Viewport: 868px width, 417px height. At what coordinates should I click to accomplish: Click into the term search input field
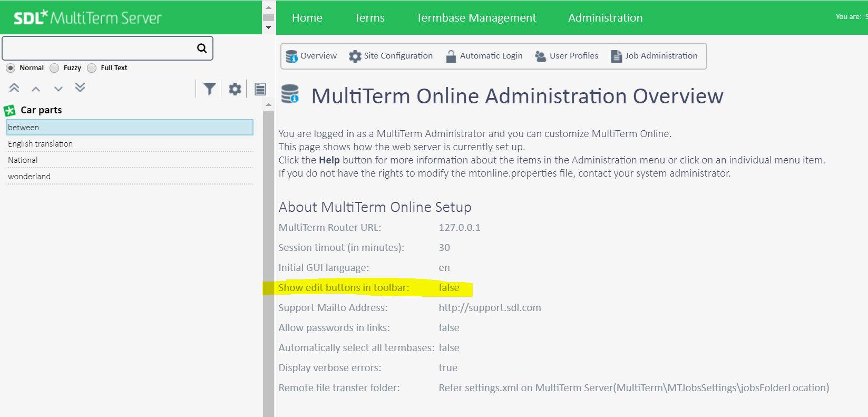pyautogui.click(x=98, y=49)
